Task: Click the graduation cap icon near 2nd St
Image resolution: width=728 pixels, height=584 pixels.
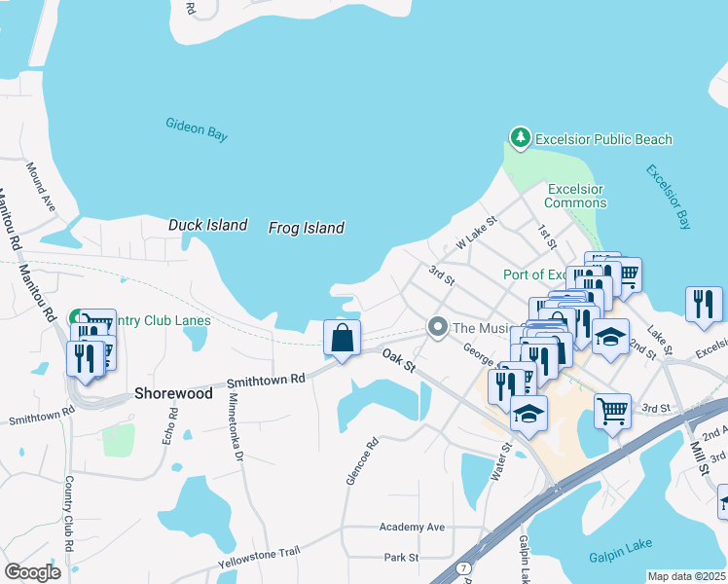Action: 610,337
